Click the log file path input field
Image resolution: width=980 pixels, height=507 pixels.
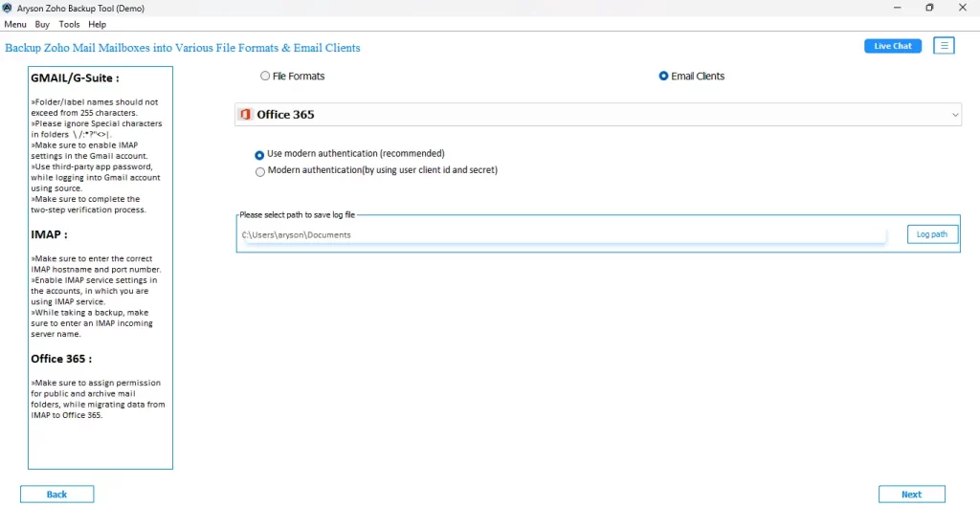tap(563, 235)
